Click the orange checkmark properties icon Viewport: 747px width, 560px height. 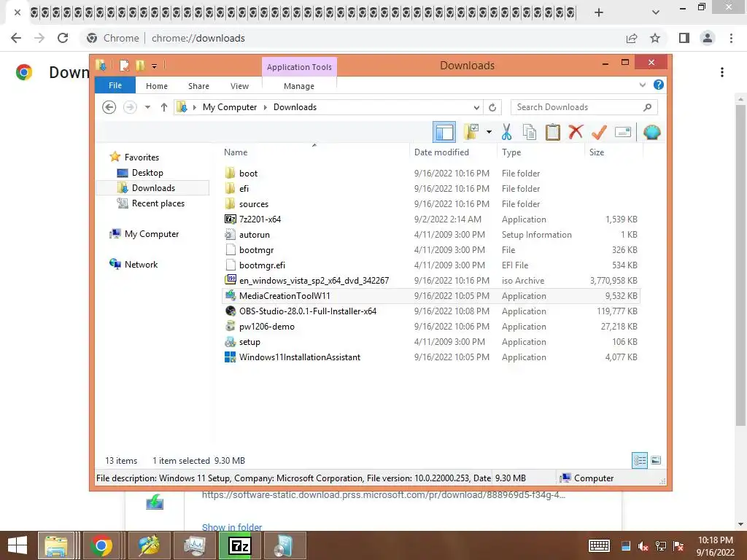(x=599, y=132)
